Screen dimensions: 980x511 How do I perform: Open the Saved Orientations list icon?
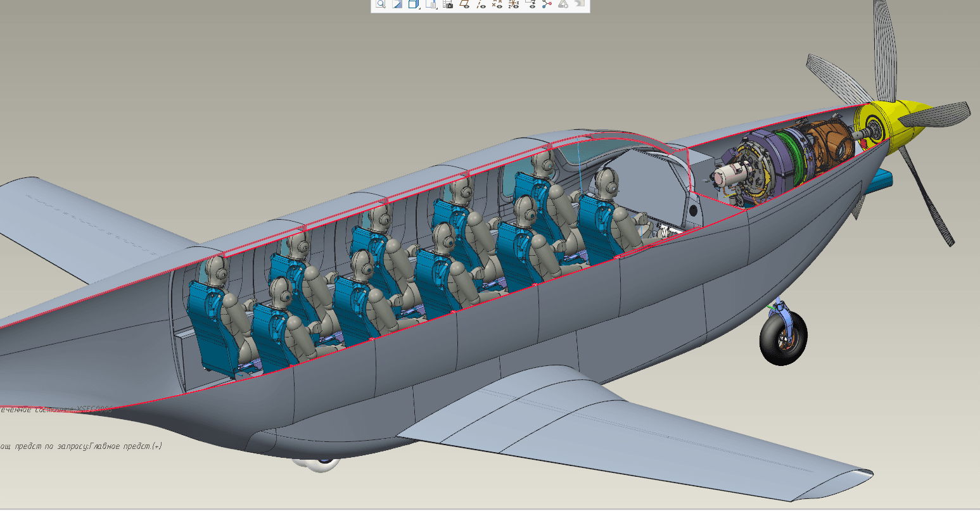431,4
